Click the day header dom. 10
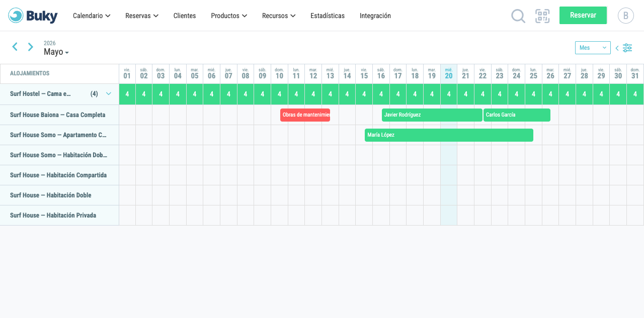Image resolution: width=644 pixels, height=318 pixels. [x=279, y=74]
